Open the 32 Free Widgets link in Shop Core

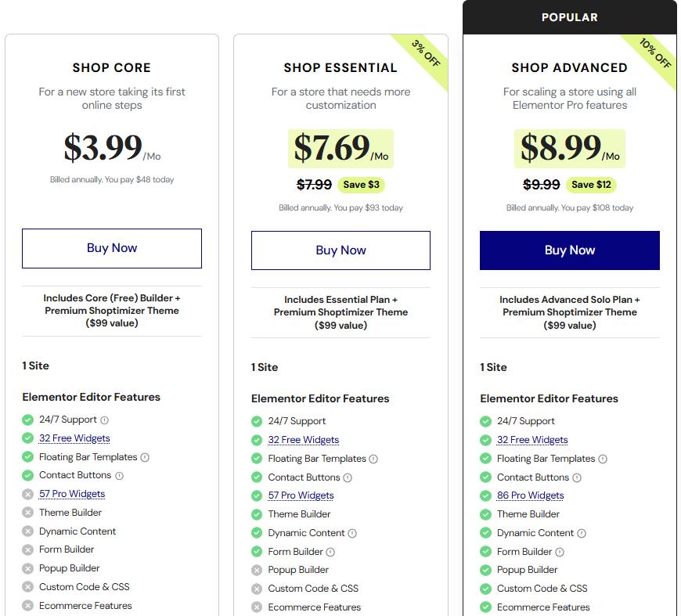[x=74, y=438]
